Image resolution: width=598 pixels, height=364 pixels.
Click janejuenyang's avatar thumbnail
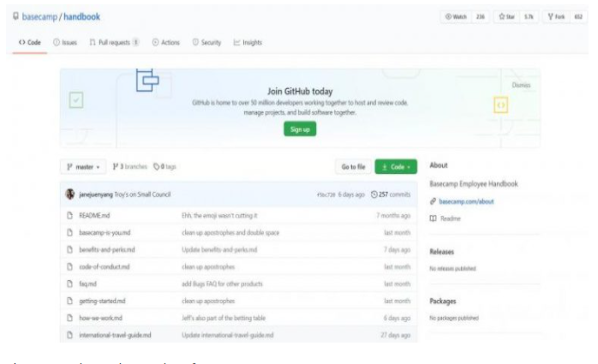click(x=69, y=194)
